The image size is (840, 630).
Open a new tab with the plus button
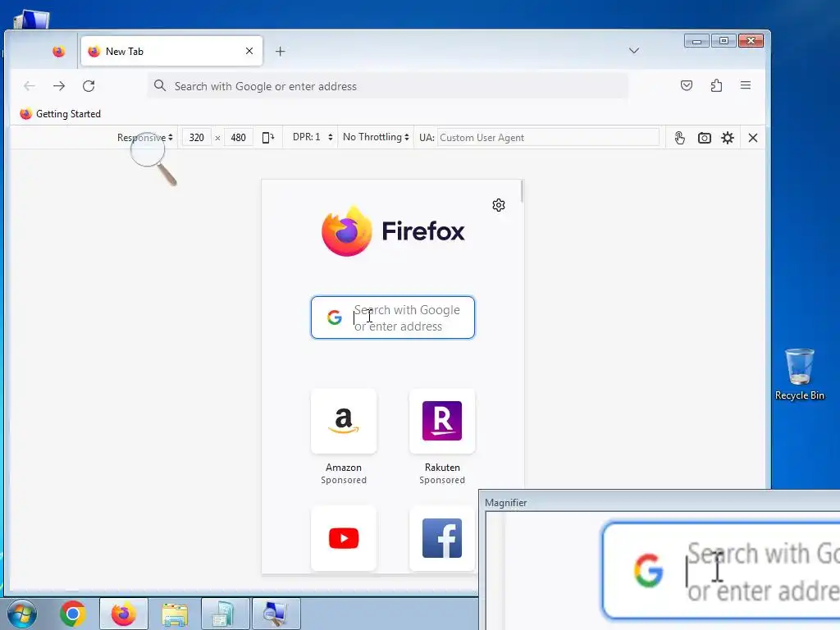[281, 52]
